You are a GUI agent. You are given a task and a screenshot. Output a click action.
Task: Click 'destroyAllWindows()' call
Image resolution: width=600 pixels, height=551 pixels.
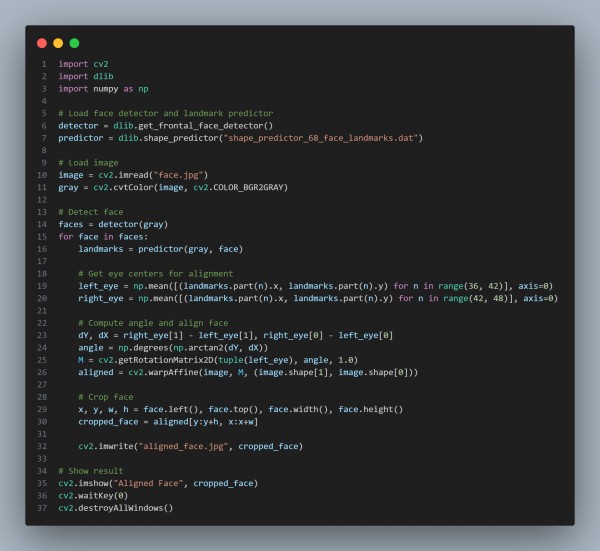coord(126,508)
